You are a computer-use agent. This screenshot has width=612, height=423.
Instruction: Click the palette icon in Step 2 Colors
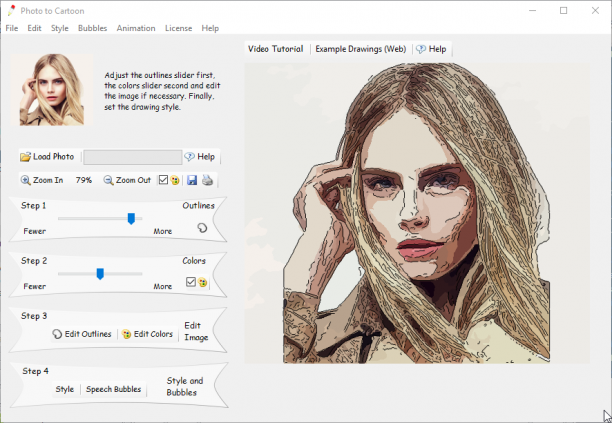(x=202, y=282)
